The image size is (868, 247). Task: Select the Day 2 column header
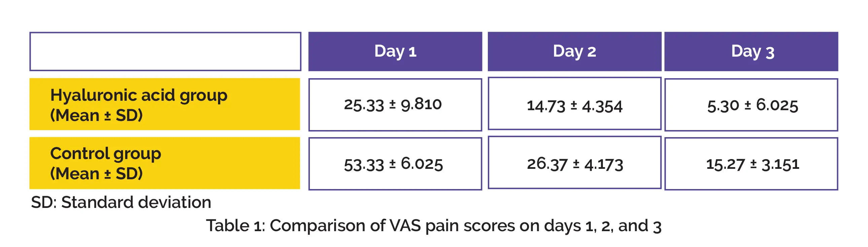pos(574,51)
